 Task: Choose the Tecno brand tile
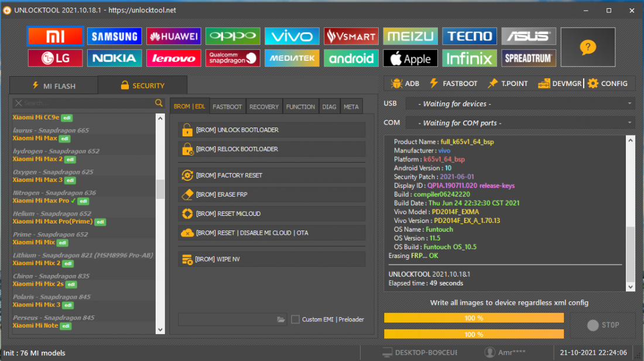pyautogui.click(x=469, y=36)
